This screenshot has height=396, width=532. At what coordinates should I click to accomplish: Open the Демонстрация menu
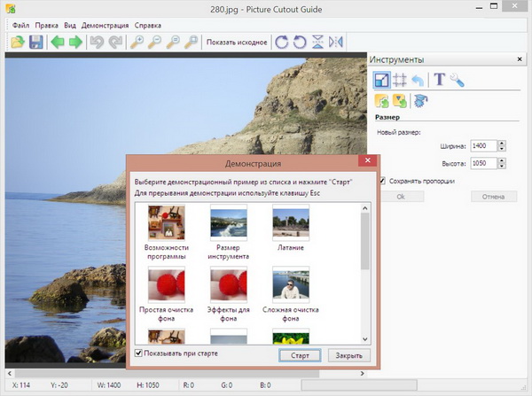pyautogui.click(x=105, y=25)
